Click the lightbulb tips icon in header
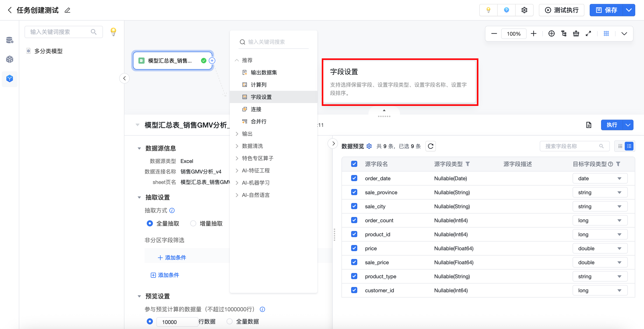The height and width of the screenshot is (329, 644). click(x=488, y=10)
